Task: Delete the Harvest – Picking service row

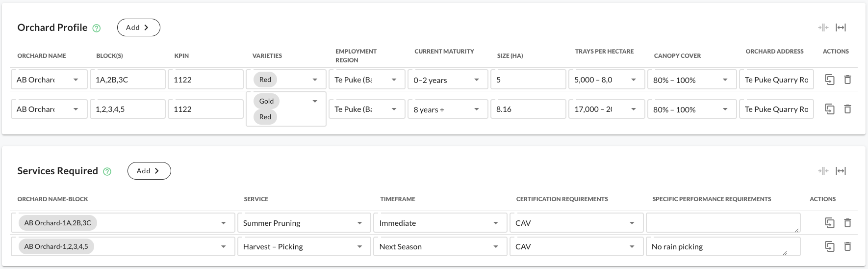Action: click(x=847, y=246)
